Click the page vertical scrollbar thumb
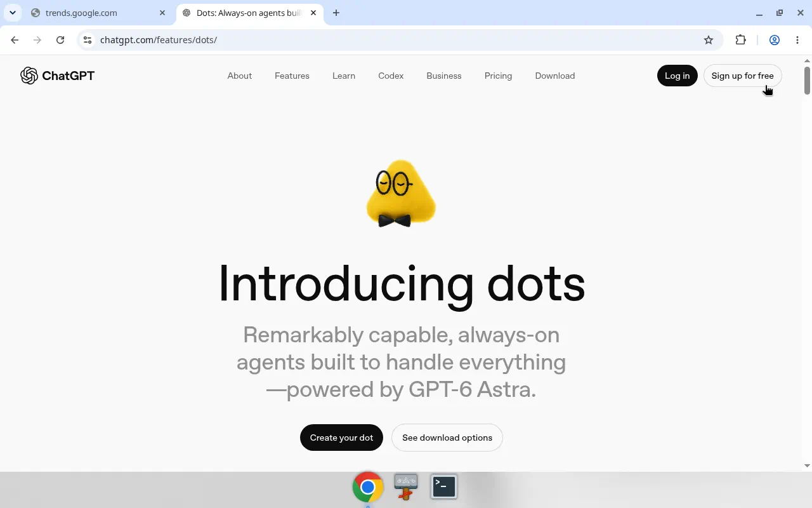 pyautogui.click(x=807, y=81)
